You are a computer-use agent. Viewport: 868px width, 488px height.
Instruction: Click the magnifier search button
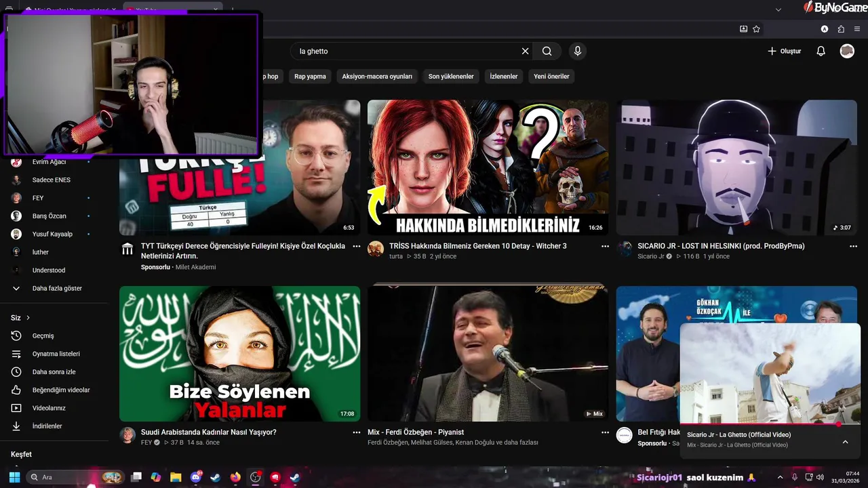[547, 51]
